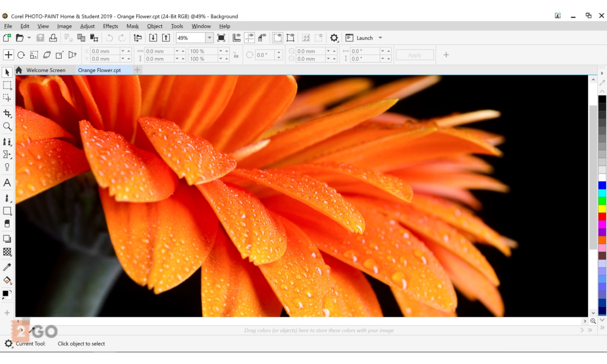Expand the Open file dropdown arrow
This screenshot has width=607, height=364.
(29, 38)
